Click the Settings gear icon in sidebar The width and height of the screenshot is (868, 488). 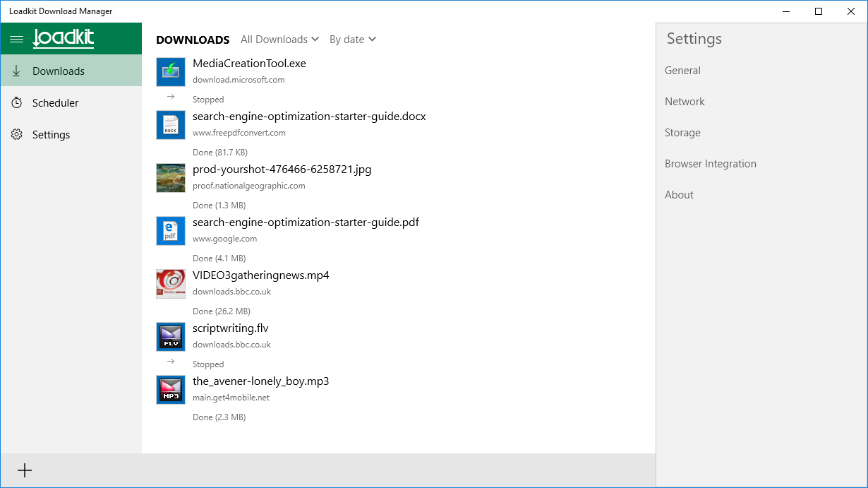(17, 135)
